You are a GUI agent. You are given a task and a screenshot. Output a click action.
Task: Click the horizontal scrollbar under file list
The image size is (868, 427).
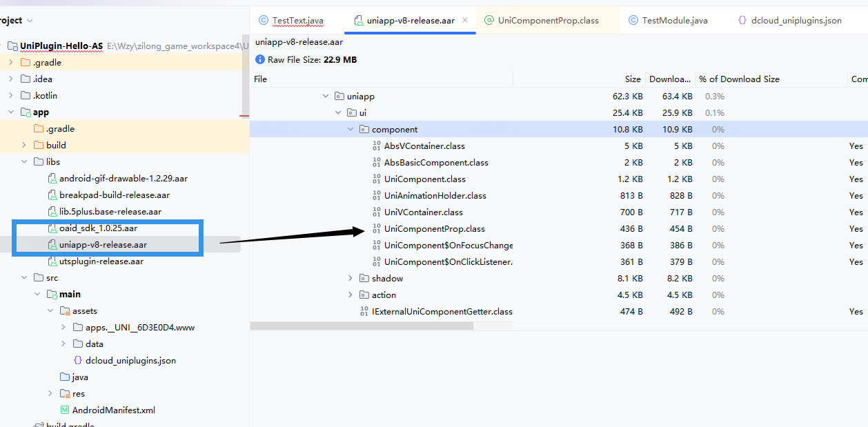coord(362,326)
